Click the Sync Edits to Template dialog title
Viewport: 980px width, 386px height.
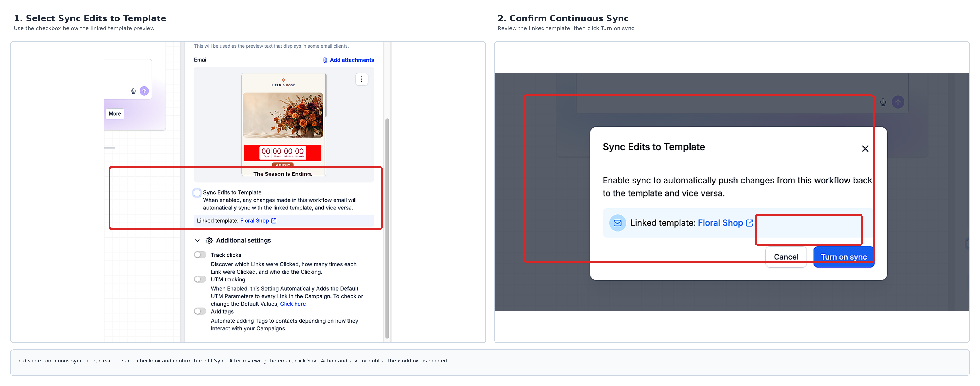pos(654,147)
